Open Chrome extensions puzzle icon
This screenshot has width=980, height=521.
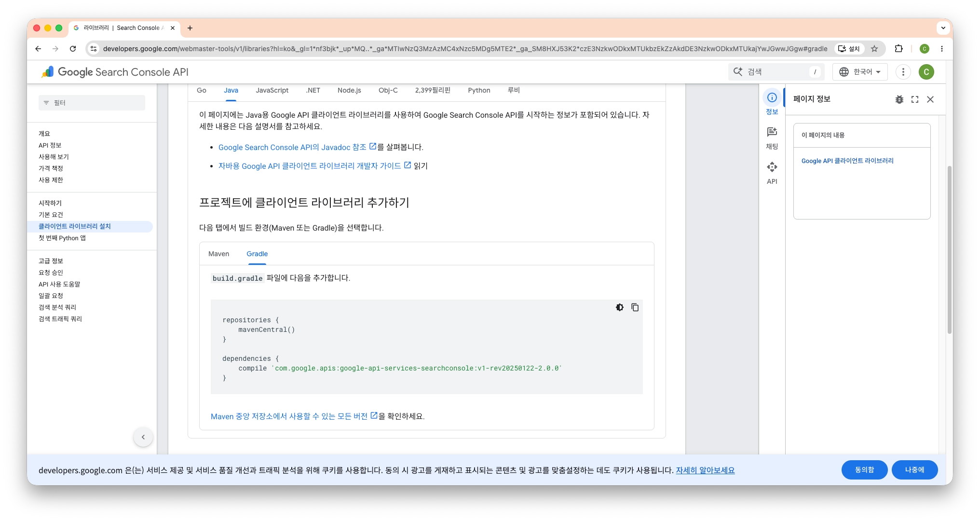click(x=898, y=49)
